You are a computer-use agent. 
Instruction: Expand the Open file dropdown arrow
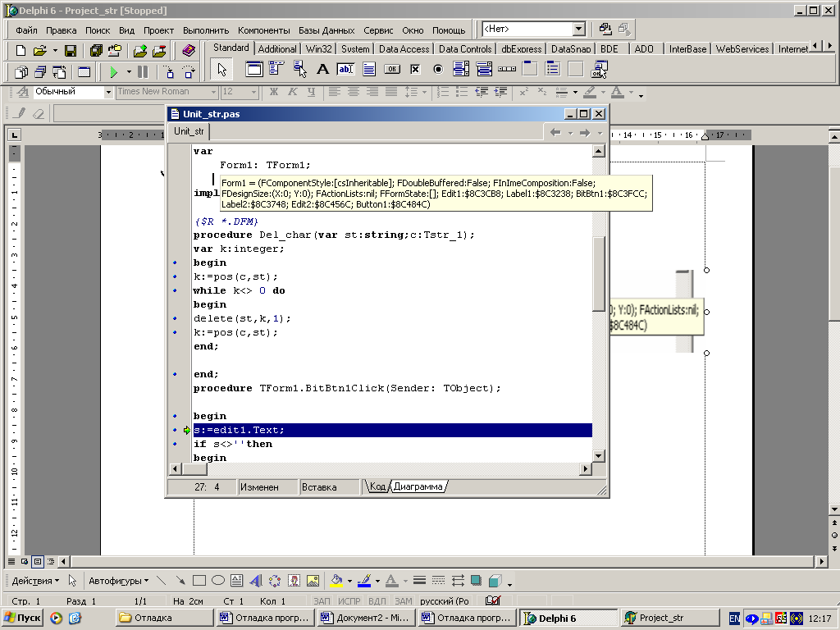pos(55,51)
